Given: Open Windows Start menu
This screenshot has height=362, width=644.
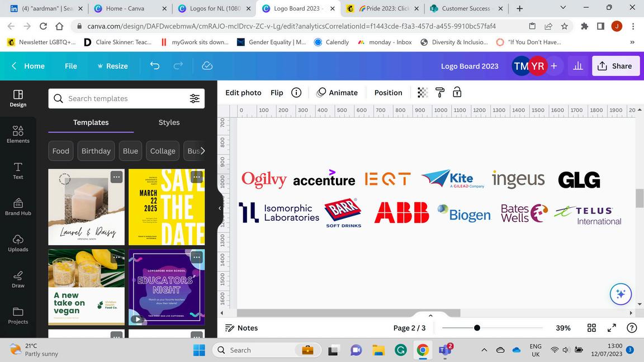Looking at the screenshot, I should click(199, 350).
